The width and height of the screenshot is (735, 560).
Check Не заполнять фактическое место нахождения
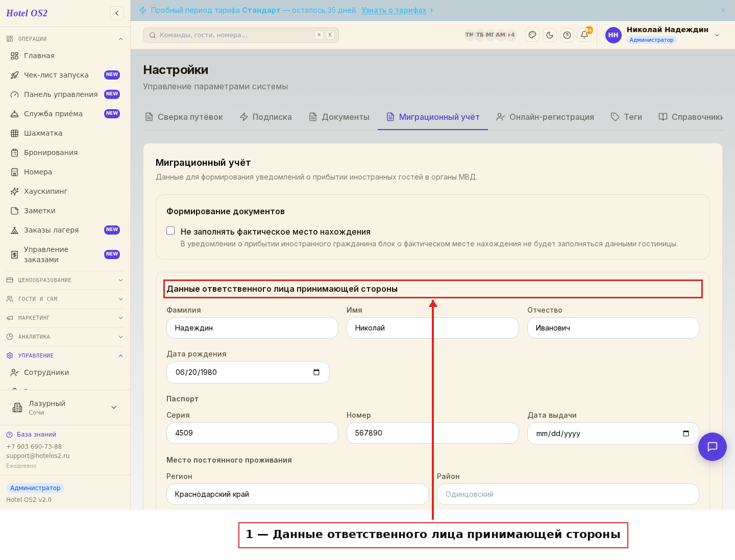pyautogui.click(x=170, y=231)
